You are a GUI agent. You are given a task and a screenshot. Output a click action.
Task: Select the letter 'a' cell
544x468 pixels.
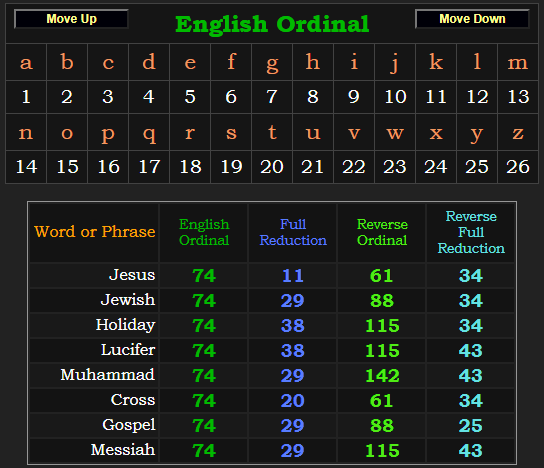click(x=26, y=62)
